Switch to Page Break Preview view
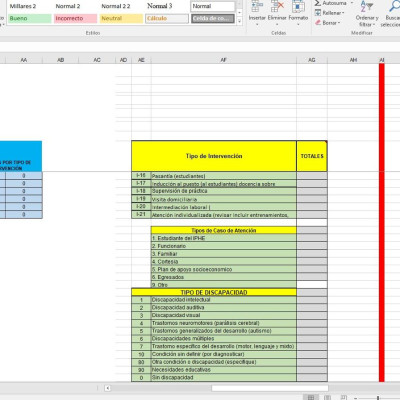This screenshot has height=400, width=400. point(343,397)
